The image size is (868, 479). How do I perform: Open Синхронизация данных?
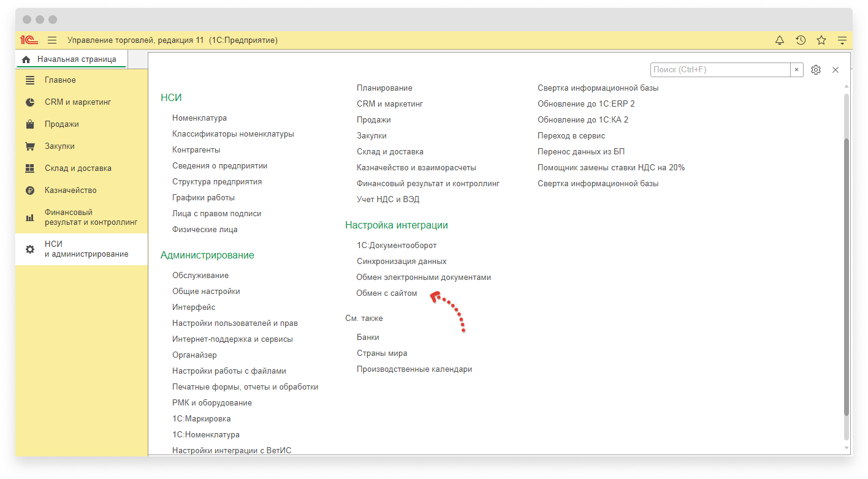[x=402, y=262]
